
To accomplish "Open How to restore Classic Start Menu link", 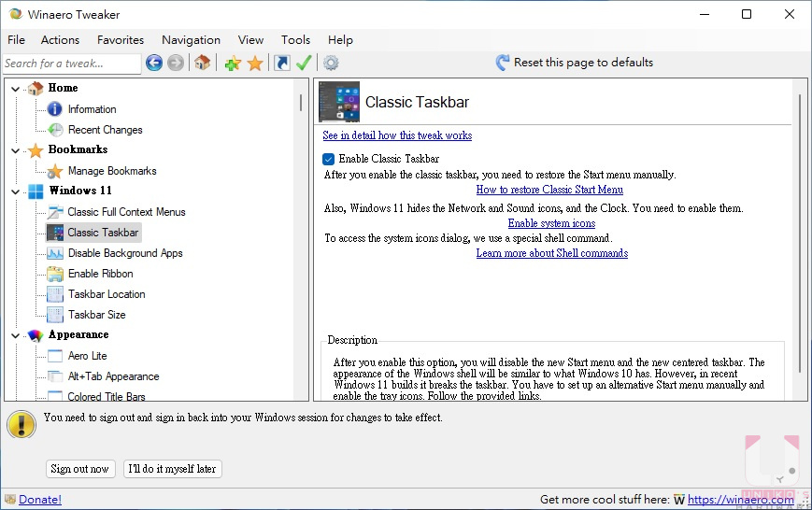I will click(549, 190).
